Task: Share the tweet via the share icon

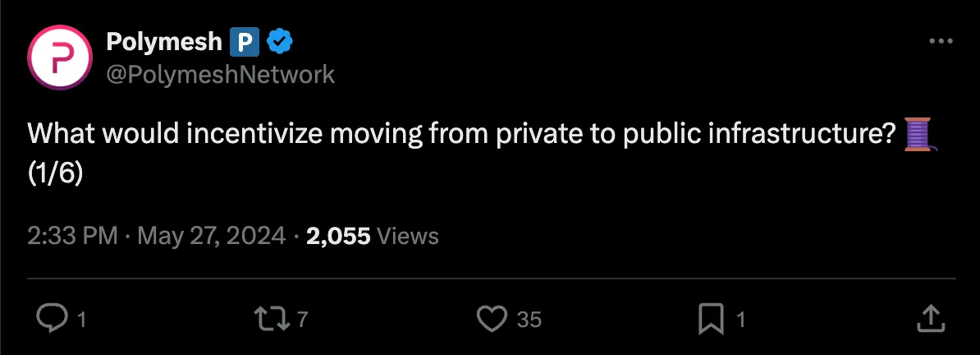Action: pyautogui.click(x=928, y=318)
